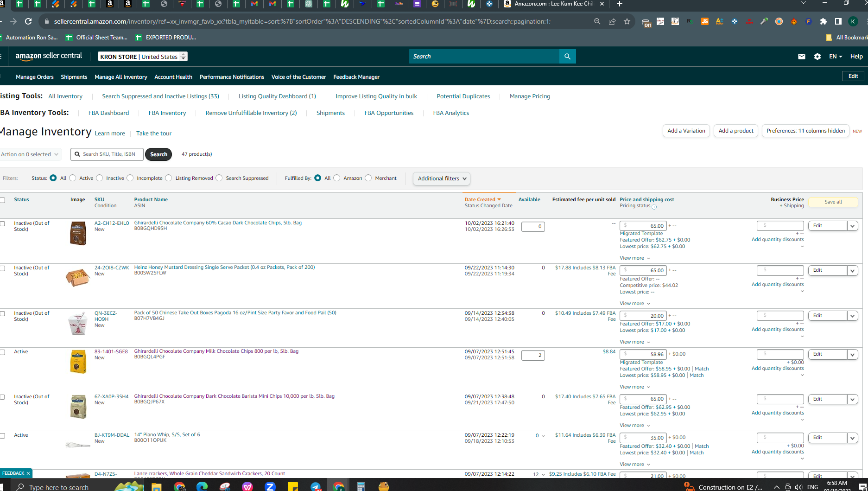Click the pricing status info icon
Image resolution: width=868 pixels, height=491 pixels.
(x=654, y=207)
